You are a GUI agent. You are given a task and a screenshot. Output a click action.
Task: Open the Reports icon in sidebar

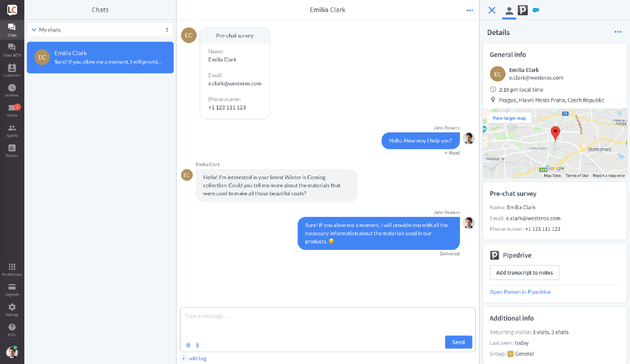click(x=12, y=149)
